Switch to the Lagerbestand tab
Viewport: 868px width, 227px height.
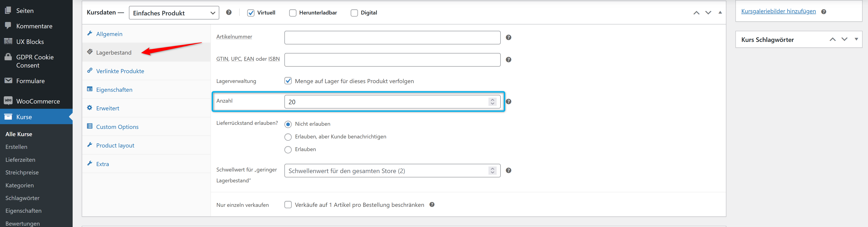146,52
